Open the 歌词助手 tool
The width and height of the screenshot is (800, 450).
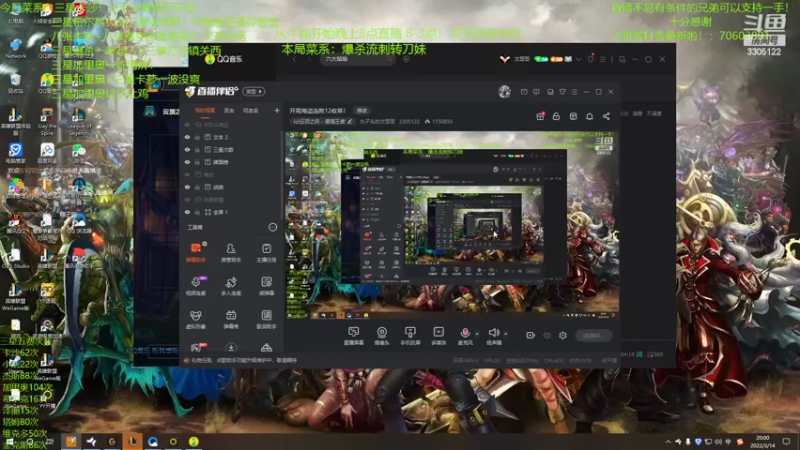click(266, 319)
